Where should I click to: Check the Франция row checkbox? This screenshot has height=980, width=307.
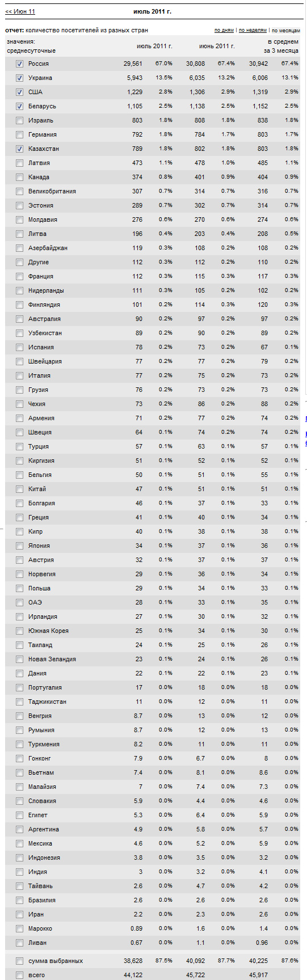20,277
